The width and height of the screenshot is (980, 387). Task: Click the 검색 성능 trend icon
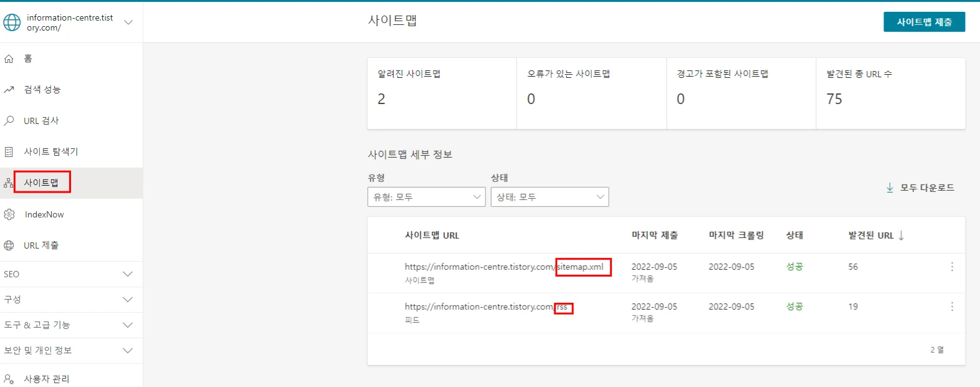click(9, 90)
